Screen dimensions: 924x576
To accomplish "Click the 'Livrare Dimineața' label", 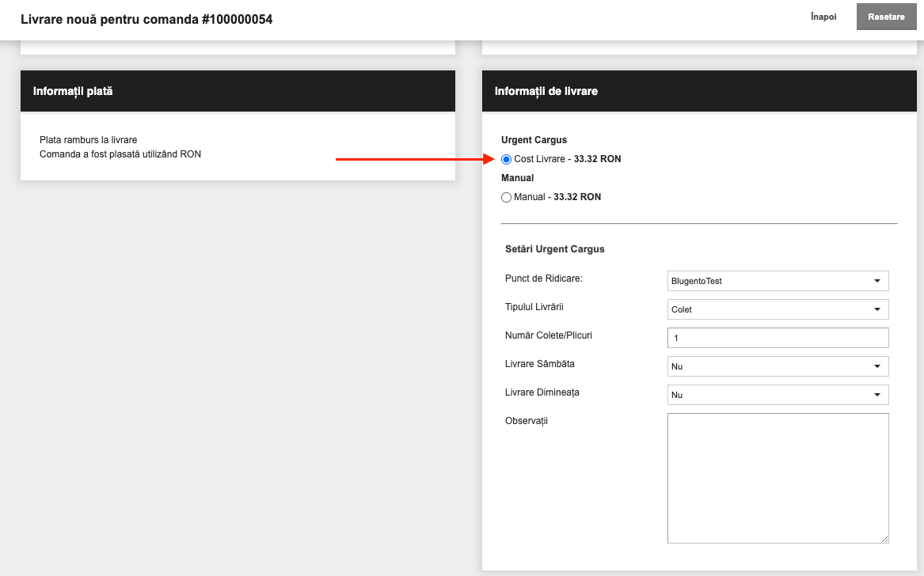I will point(542,392).
